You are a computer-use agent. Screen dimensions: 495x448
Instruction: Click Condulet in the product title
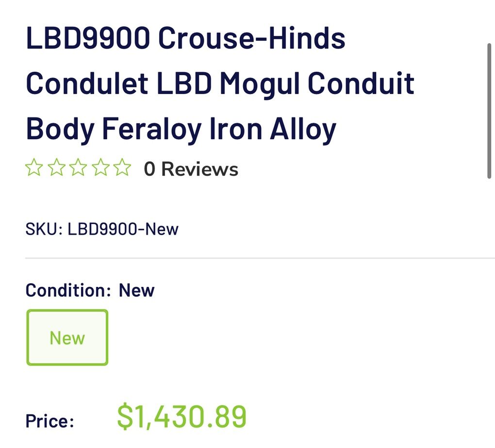(x=87, y=83)
